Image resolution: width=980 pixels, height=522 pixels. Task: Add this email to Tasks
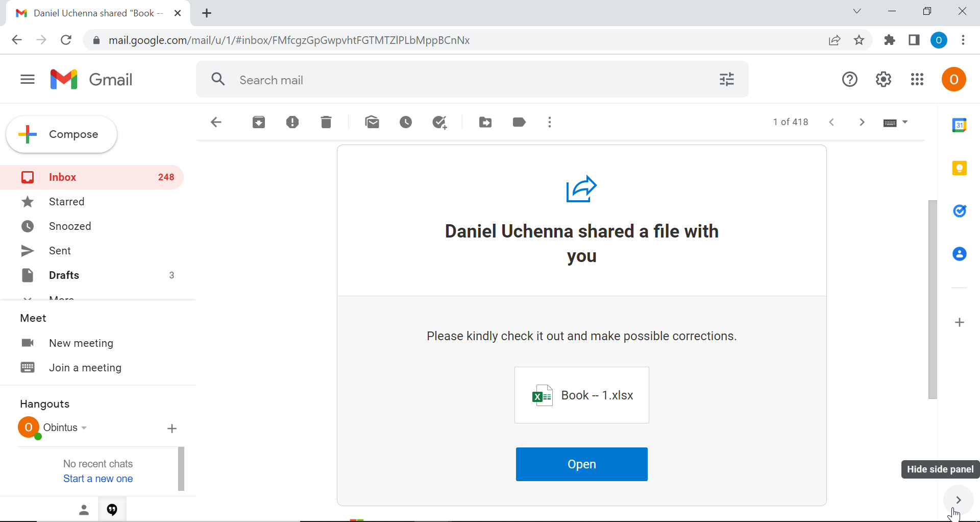[x=439, y=122]
